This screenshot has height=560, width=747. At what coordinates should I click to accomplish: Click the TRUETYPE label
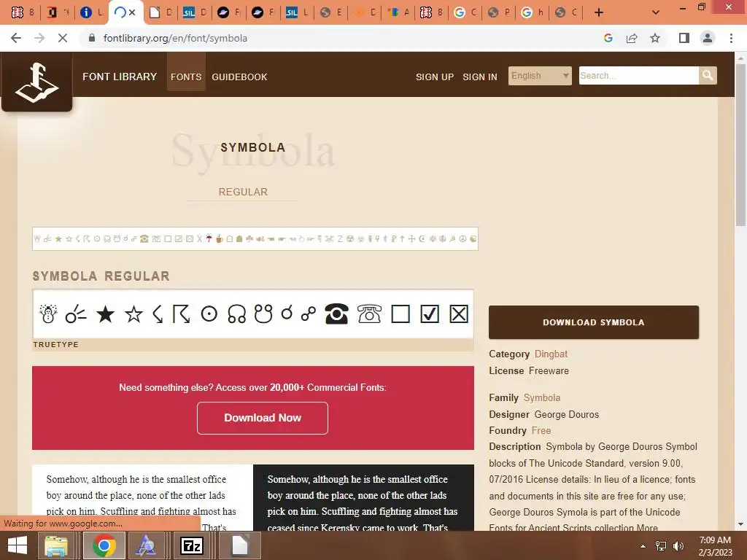pos(55,344)
